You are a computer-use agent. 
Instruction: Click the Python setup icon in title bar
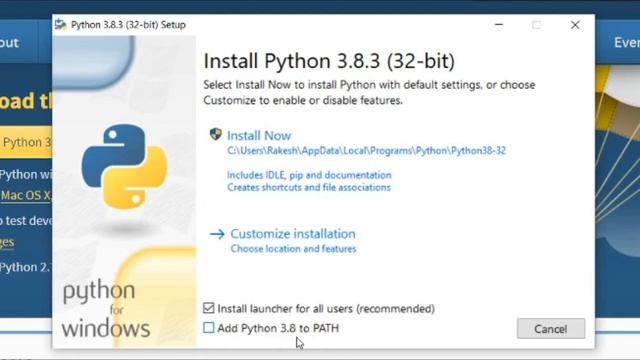(x=60, y=24)
